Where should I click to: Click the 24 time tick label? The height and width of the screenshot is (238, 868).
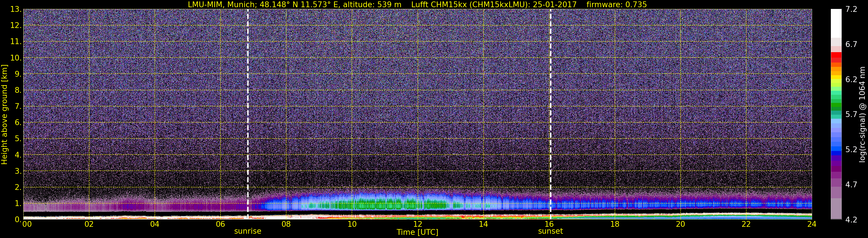[x=812, y=224]
